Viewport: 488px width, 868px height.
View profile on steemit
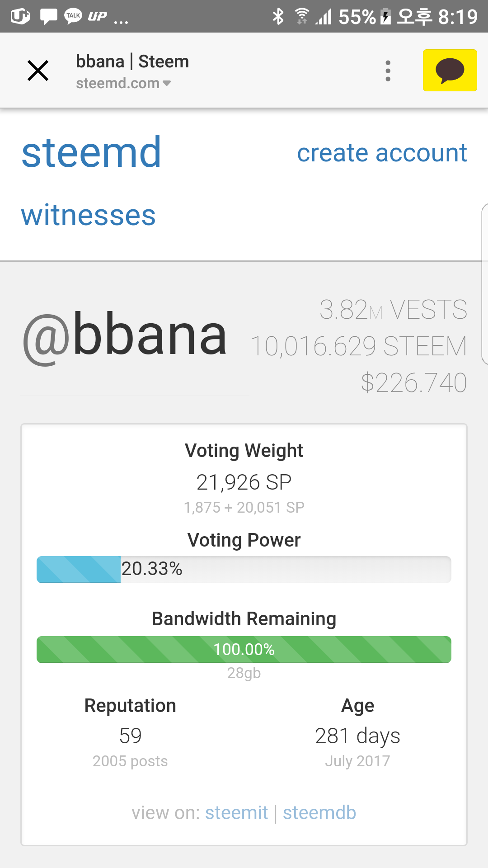236,813
